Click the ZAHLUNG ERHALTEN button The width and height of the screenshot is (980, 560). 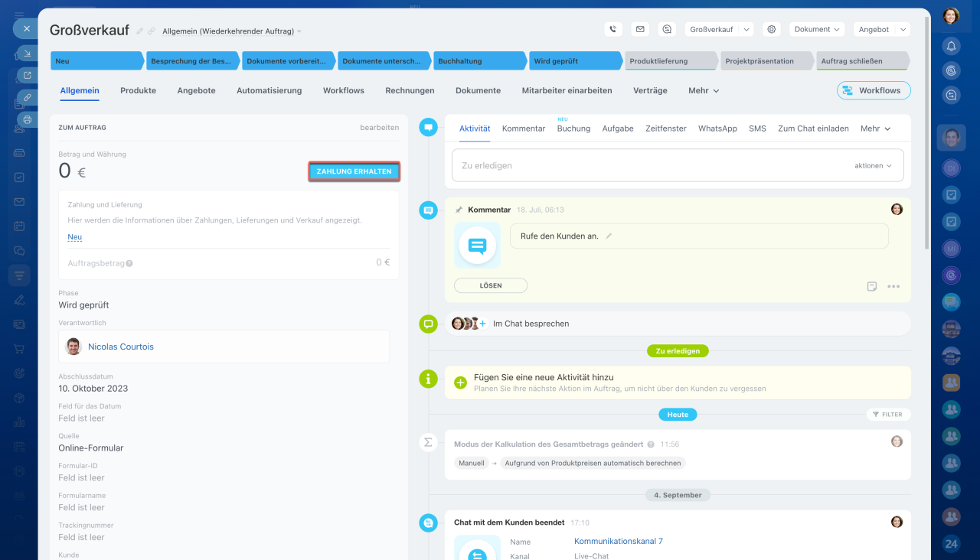pos(354,172)
